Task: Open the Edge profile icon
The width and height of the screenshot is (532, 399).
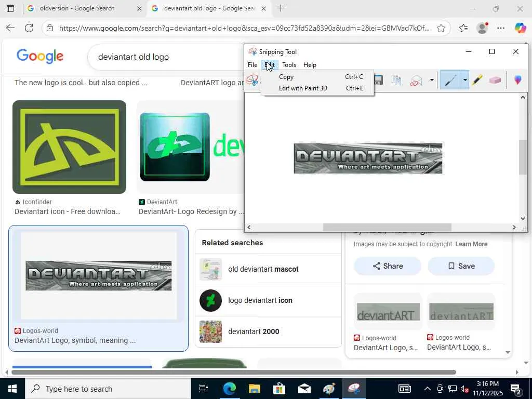Action: coord(482,28)
